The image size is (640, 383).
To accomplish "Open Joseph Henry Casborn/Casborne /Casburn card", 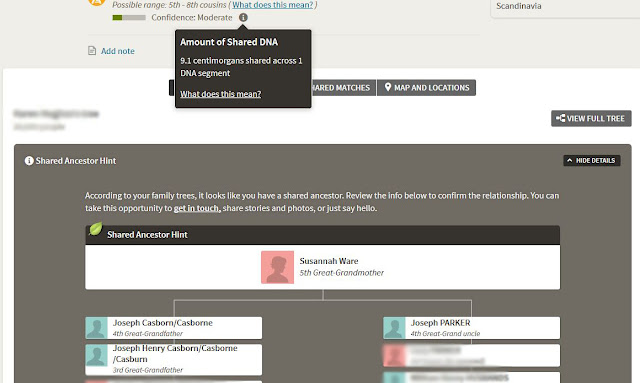I will [173, 359].
